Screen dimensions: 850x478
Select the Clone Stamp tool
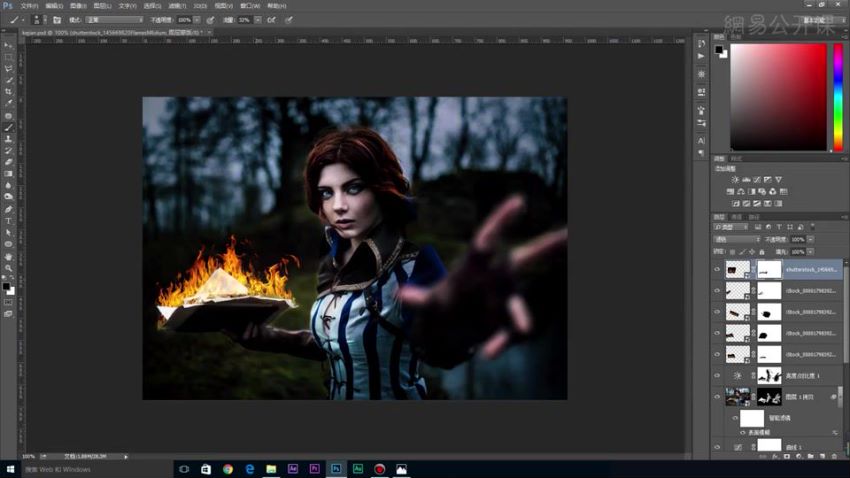click(x=8, y=139)
